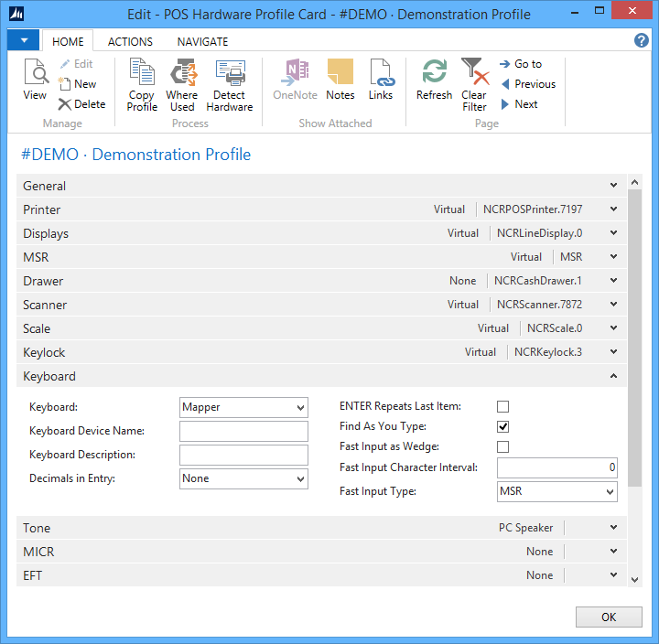Expand the Printer section chevron

tap(613, 209)
